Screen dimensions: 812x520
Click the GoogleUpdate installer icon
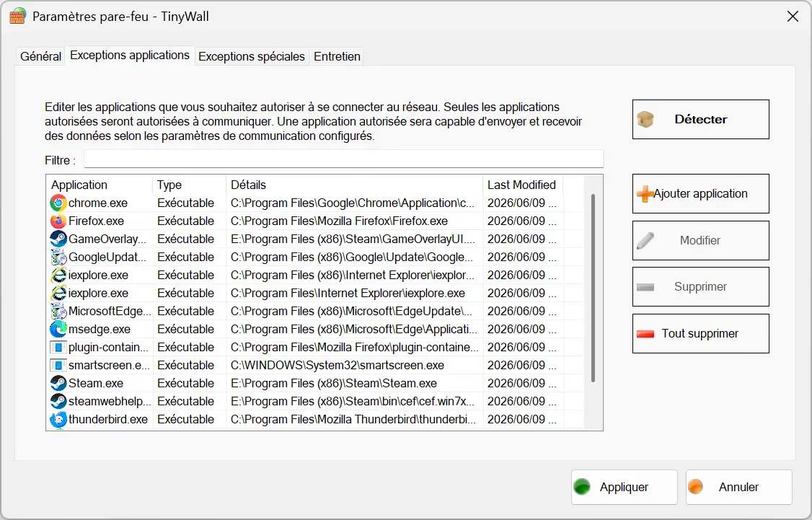pos(58,257)
